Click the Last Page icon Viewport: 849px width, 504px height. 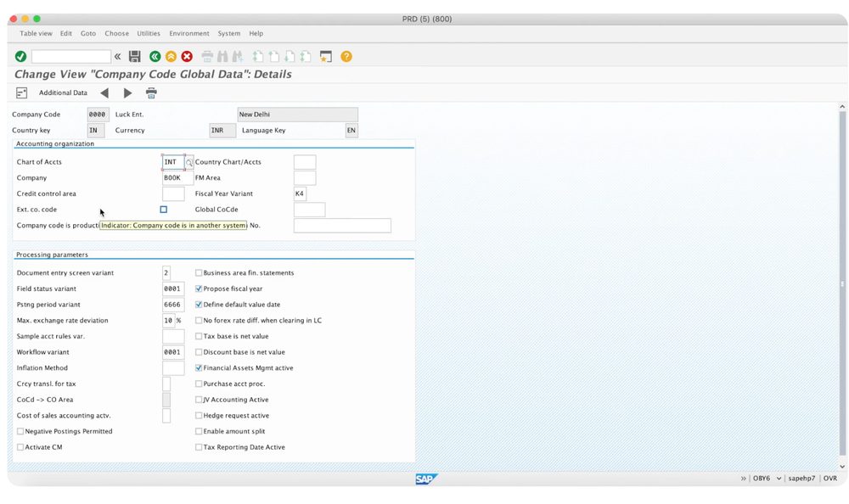pyautogui.click(x=306, y=56)
